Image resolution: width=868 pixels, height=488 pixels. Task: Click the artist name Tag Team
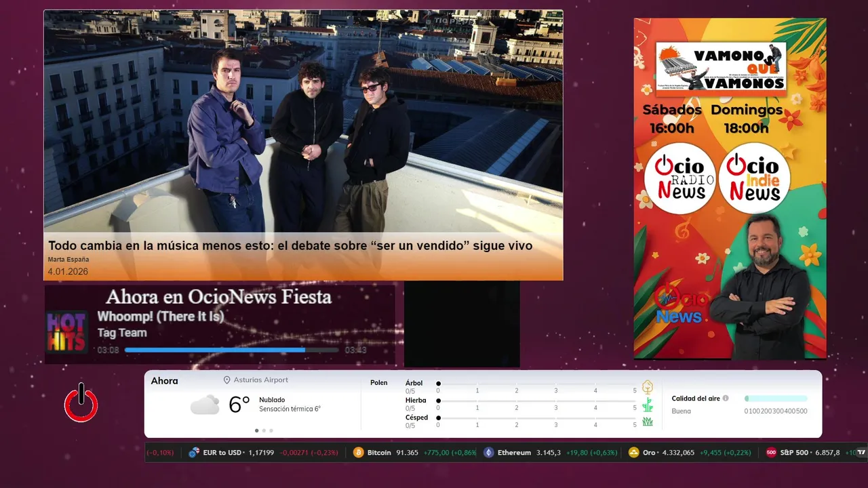pos(122,333)
